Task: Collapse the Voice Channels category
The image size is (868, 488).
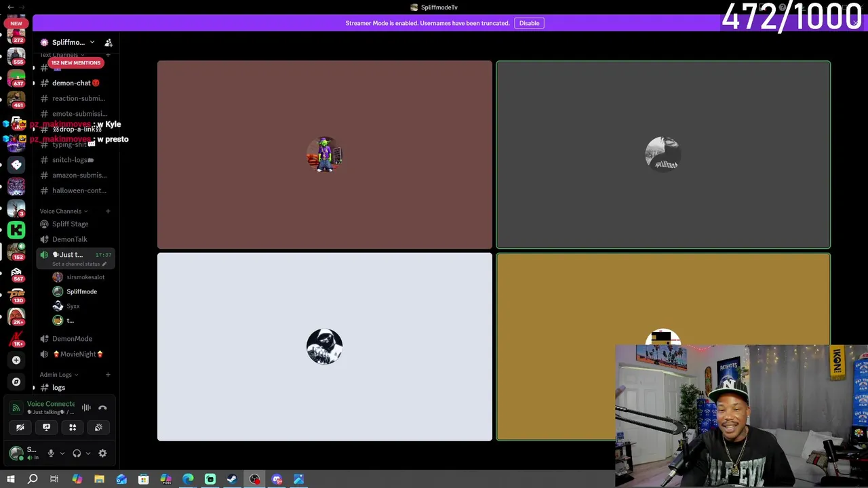Action: point(63,211)
